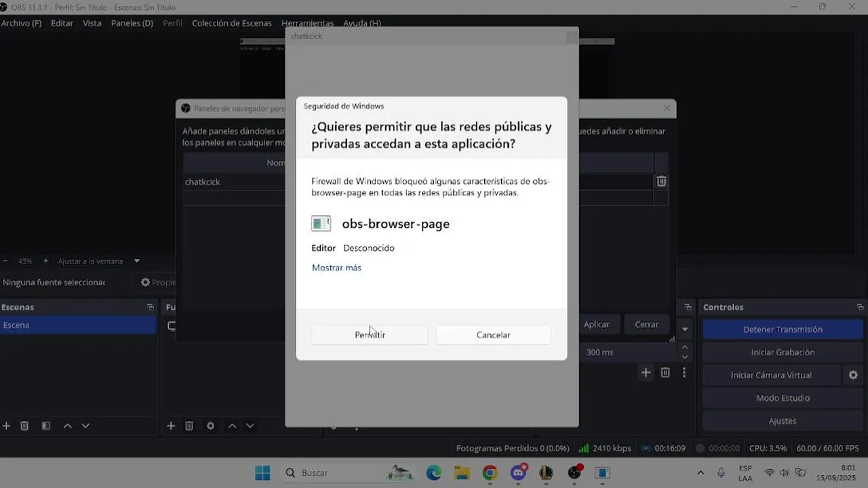Screen dimensions: 868x488
Task: Click the 300 ms duration field
Action: [630, 352]
